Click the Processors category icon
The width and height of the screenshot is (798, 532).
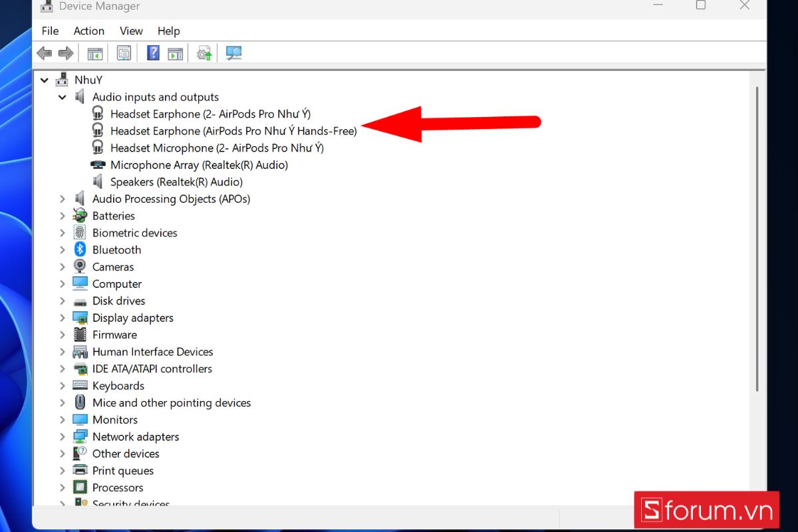pos(80,487)
